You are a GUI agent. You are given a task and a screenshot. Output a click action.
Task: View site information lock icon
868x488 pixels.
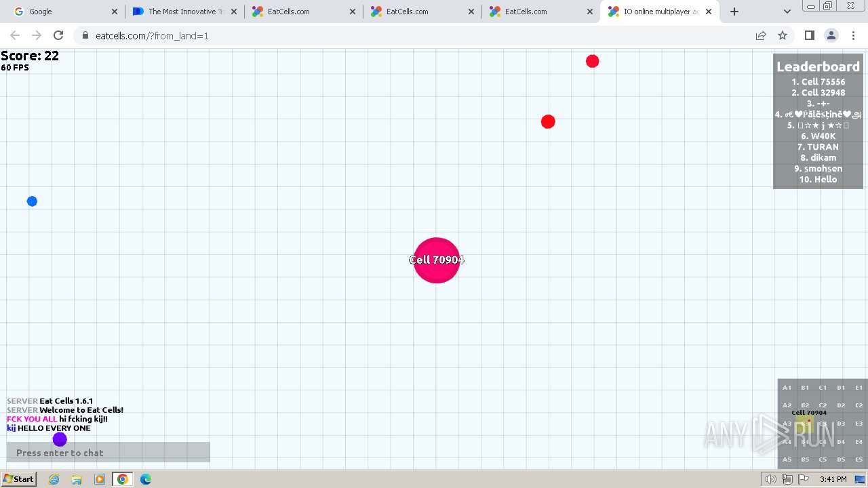[x=85, y=35]
